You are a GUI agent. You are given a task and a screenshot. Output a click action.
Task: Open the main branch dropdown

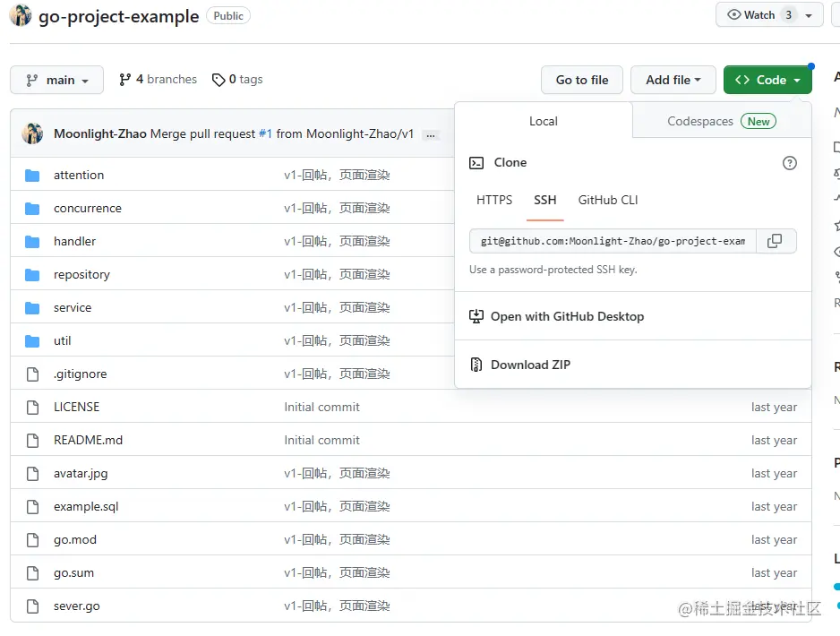(56, 80)
